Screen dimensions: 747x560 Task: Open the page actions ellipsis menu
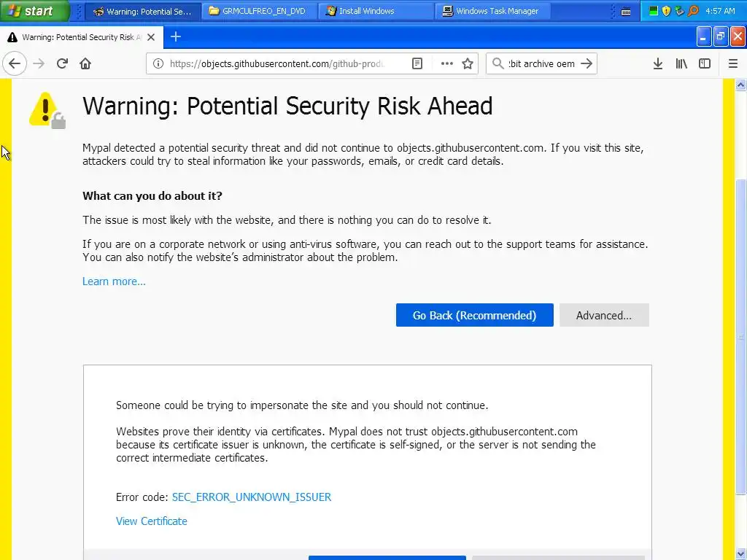pos(446,63)
